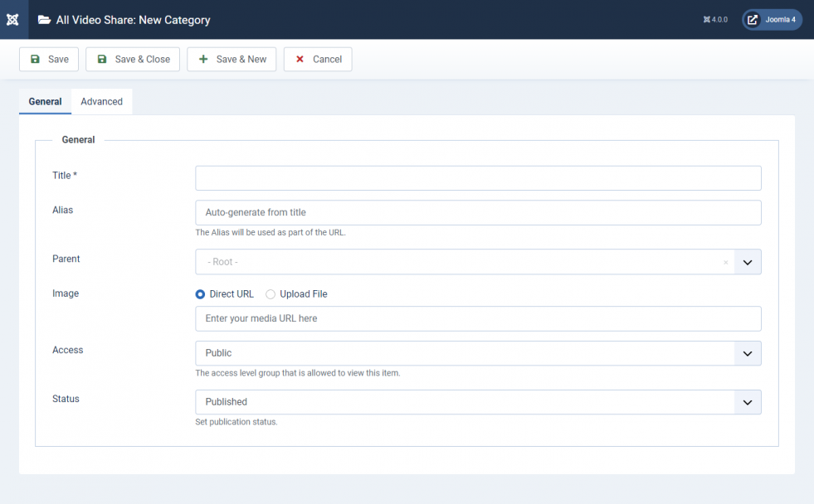The width and height of the screenshot is (814, 504).
Task: Expand the Parent Root dropdown
Action: [x=748, y=262]
